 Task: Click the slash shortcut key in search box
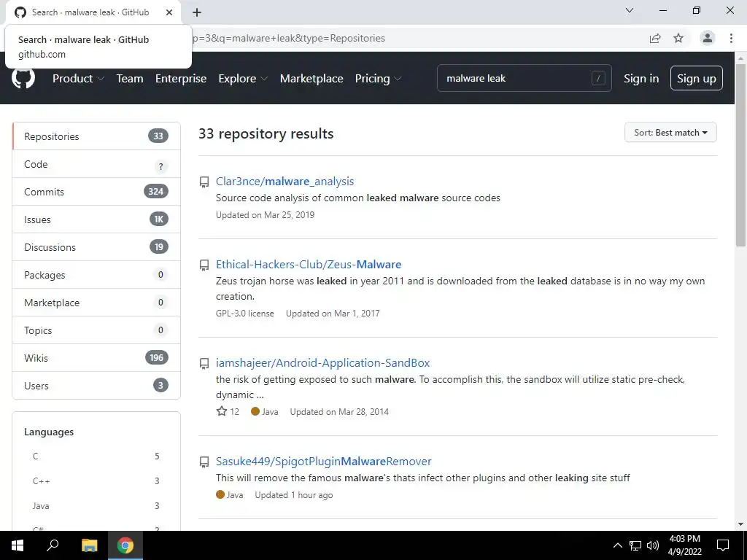tap(598, 78)
